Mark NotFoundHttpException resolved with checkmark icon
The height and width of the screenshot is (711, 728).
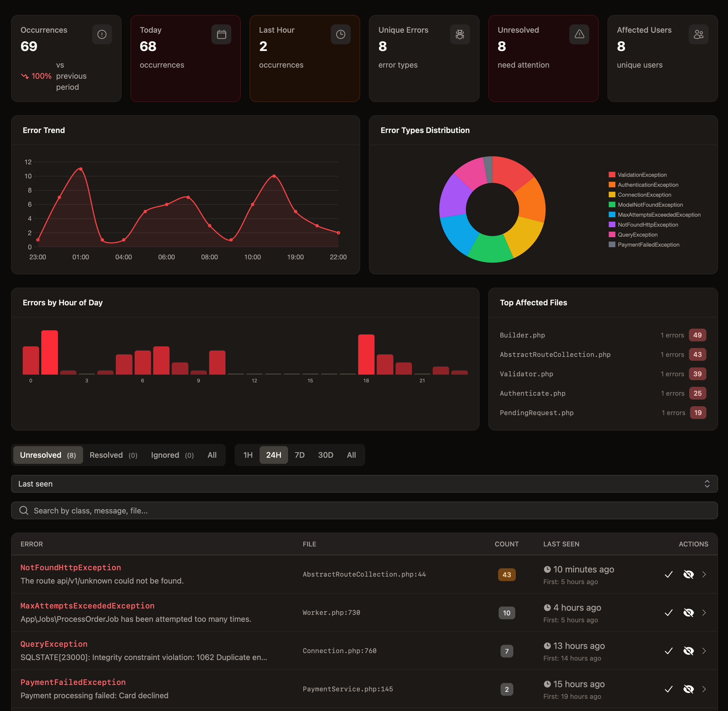pos(669,574)
